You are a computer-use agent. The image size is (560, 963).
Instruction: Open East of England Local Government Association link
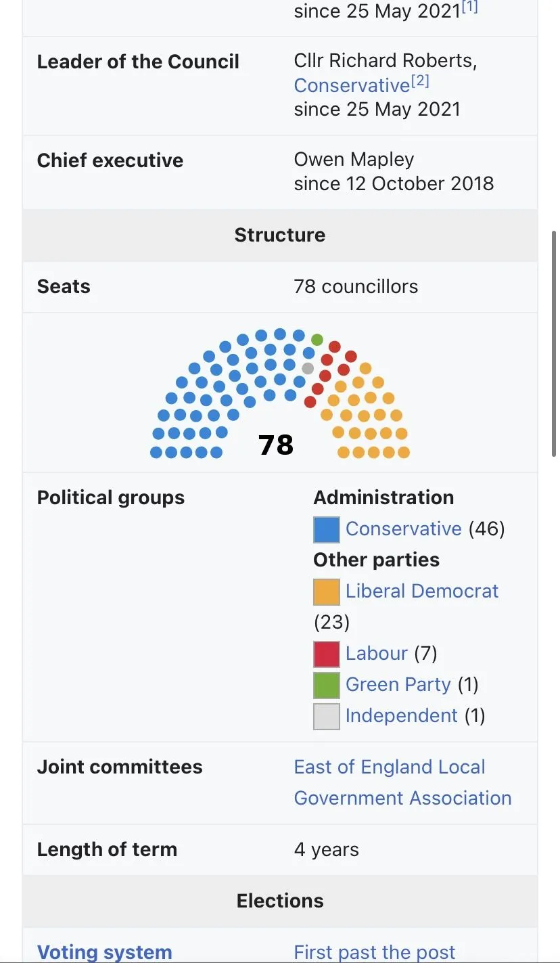(x=402, y=782)
